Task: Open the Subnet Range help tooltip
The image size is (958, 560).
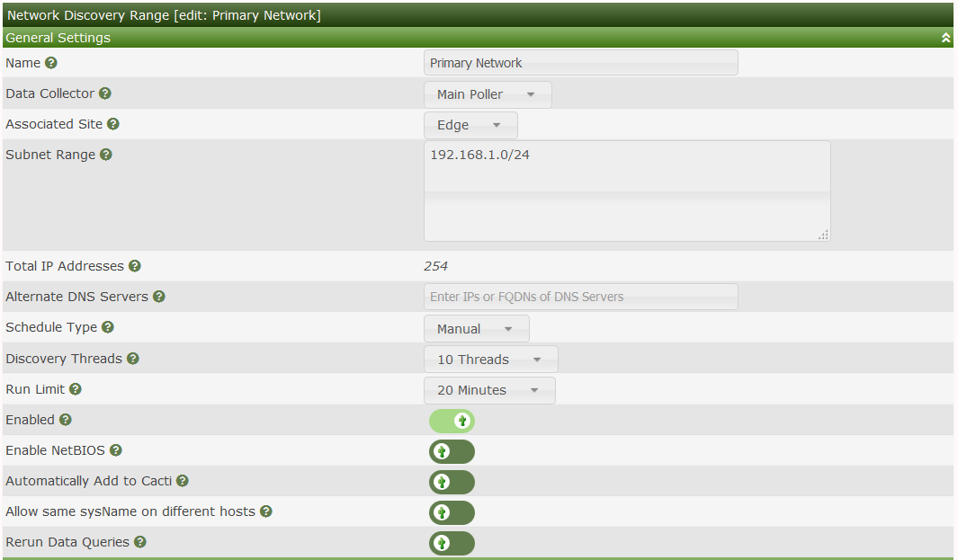Action: pyautogui.click(x=106, y=155)
